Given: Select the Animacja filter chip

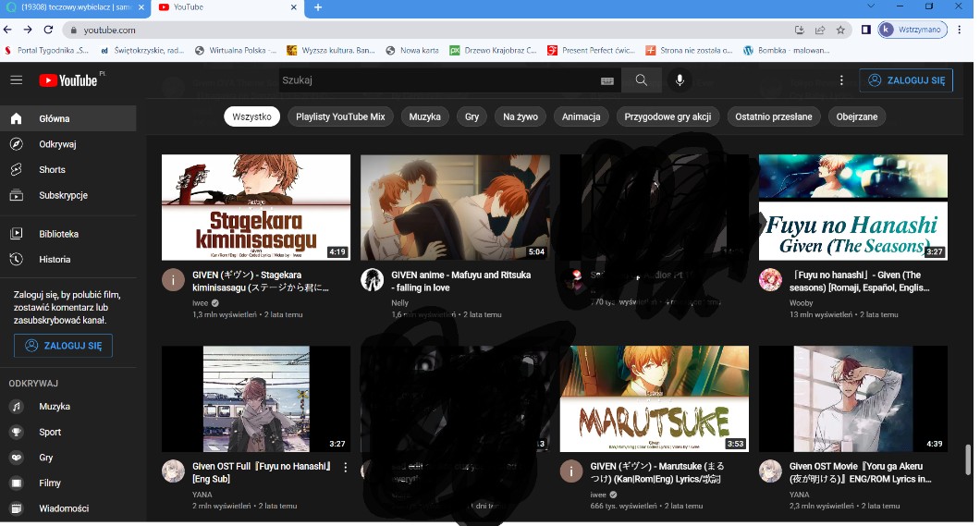Looking at the screenshot, I should point(581,116).
